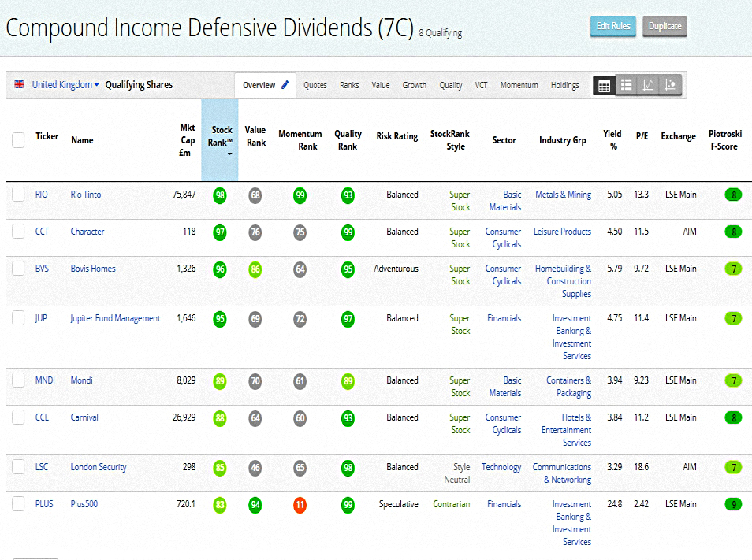Click Carnival Piotroski F-Score 8 badge

(x=733, y=417)
